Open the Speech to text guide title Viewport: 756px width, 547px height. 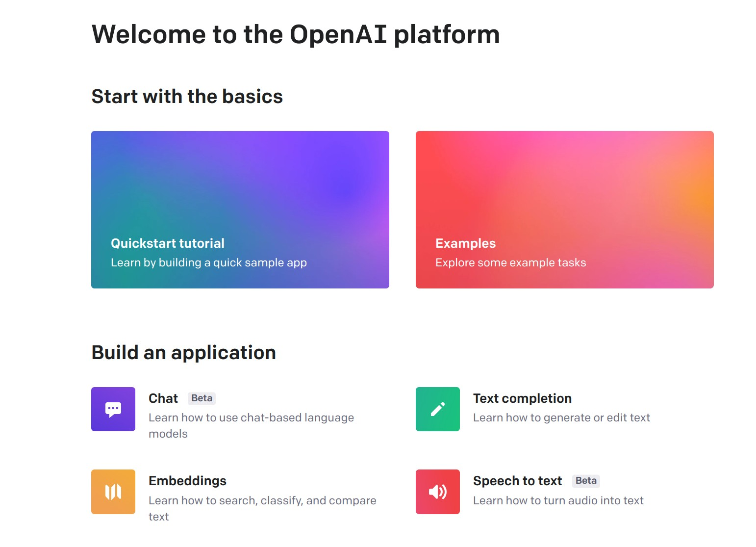(517, 481)
